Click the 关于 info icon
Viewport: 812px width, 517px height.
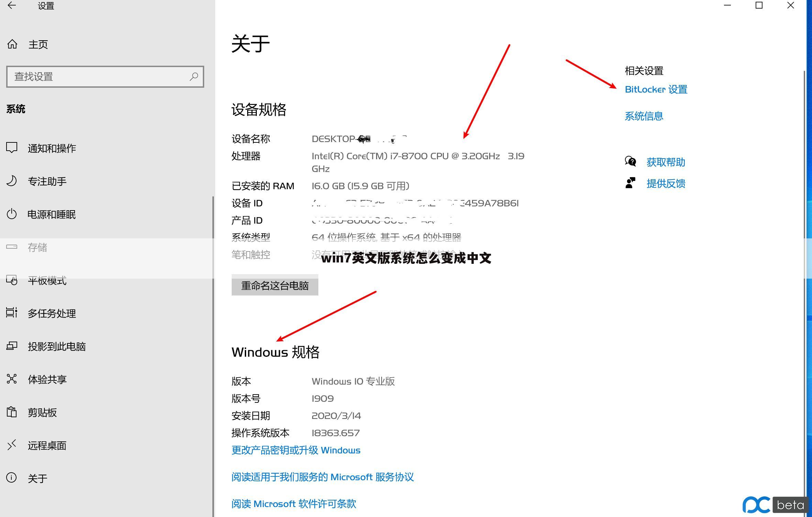[x=11, y=478]
